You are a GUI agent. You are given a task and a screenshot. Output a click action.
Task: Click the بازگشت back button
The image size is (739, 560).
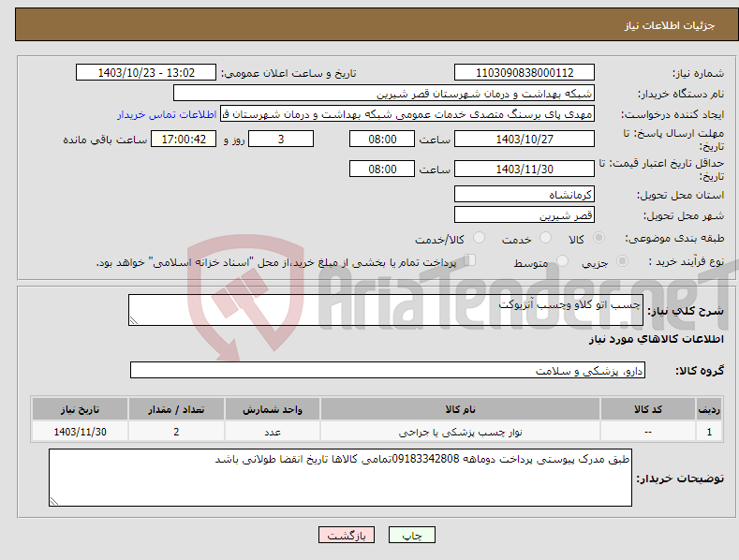coord(347,535)
